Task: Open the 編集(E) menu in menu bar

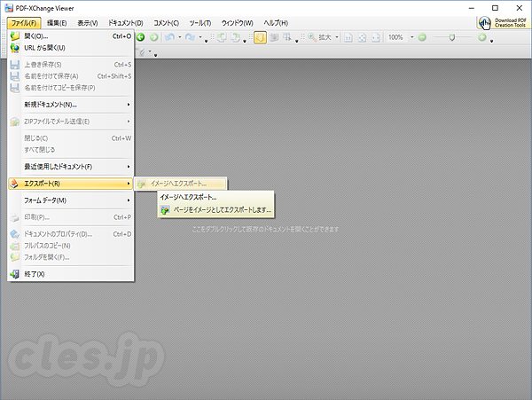Action: 57,21
